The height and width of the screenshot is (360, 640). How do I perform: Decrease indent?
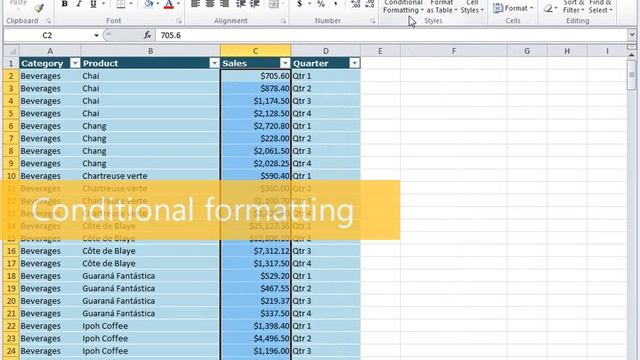coord(241,4)
